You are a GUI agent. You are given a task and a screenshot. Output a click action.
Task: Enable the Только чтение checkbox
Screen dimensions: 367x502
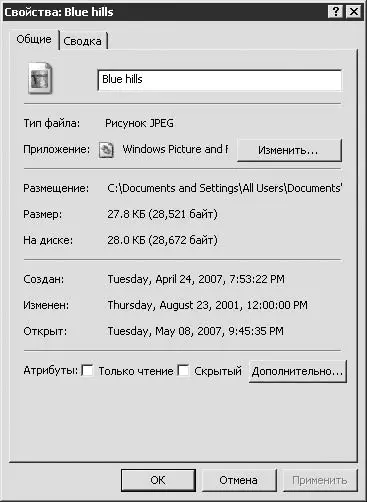pos(88,370)
